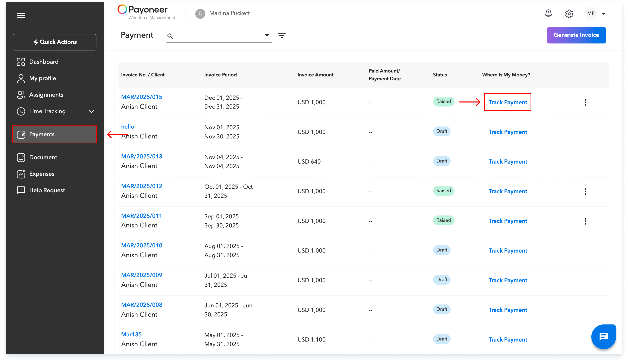This screenshot has width=628, height=364.
Task: Track Payment for invoice MAR/2025/015
Action: (x=507, y=102)
